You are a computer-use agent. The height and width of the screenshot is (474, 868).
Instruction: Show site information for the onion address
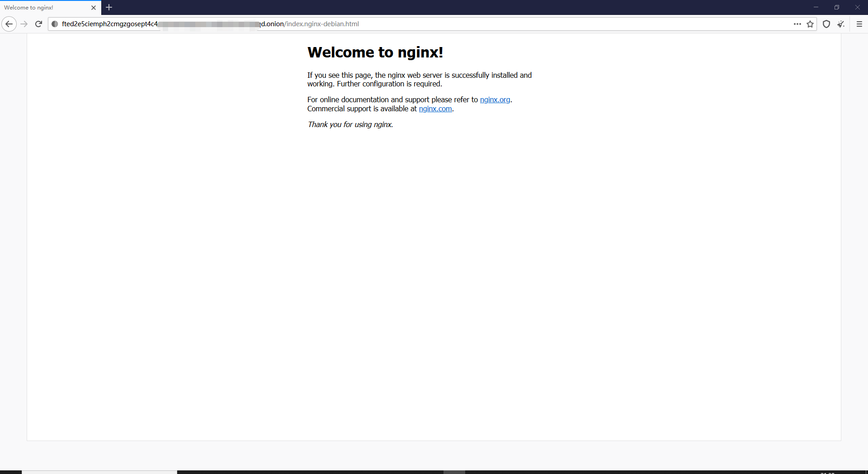coord(55,24)
